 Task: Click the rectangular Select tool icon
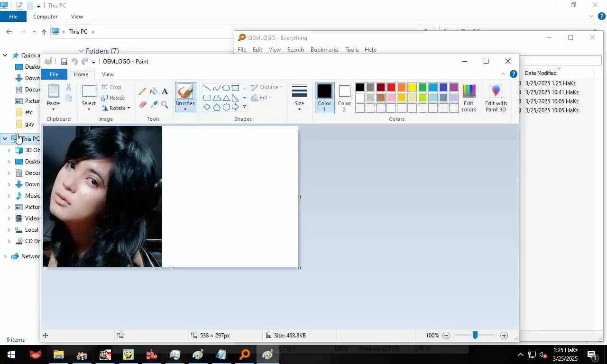[89, 91]
